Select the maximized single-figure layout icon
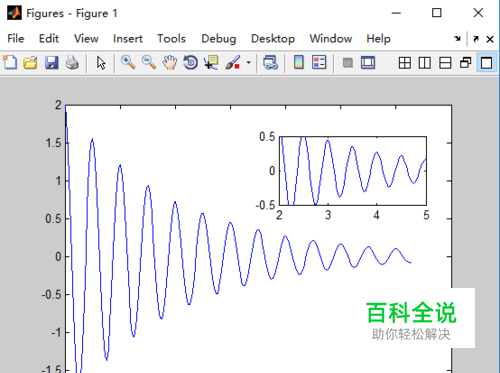 click(x=486, y=63)
